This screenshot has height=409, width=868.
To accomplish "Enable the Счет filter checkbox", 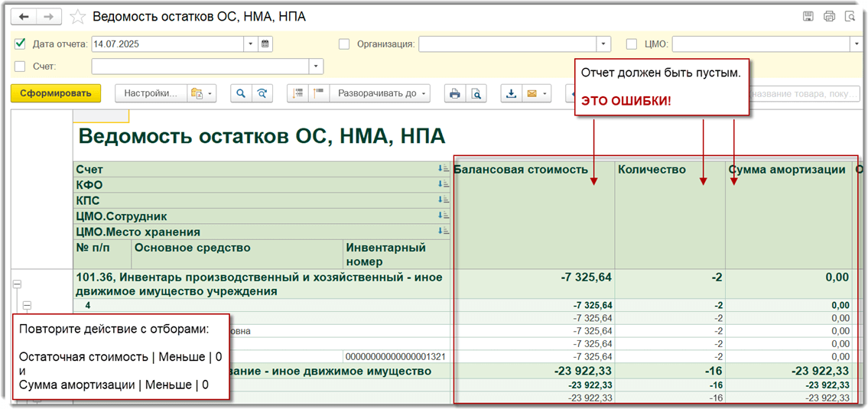I will click(21, 67).
